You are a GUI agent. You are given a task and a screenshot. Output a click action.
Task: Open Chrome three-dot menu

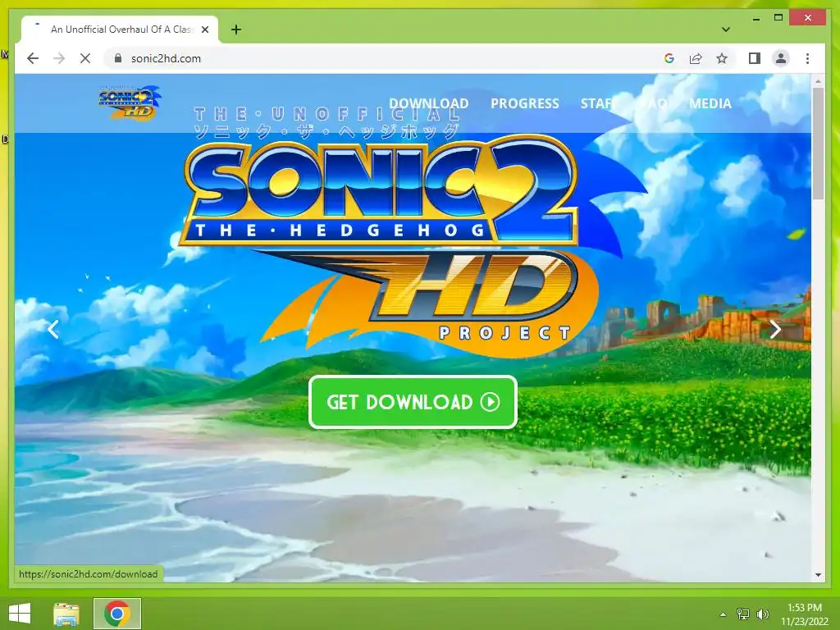807,58
